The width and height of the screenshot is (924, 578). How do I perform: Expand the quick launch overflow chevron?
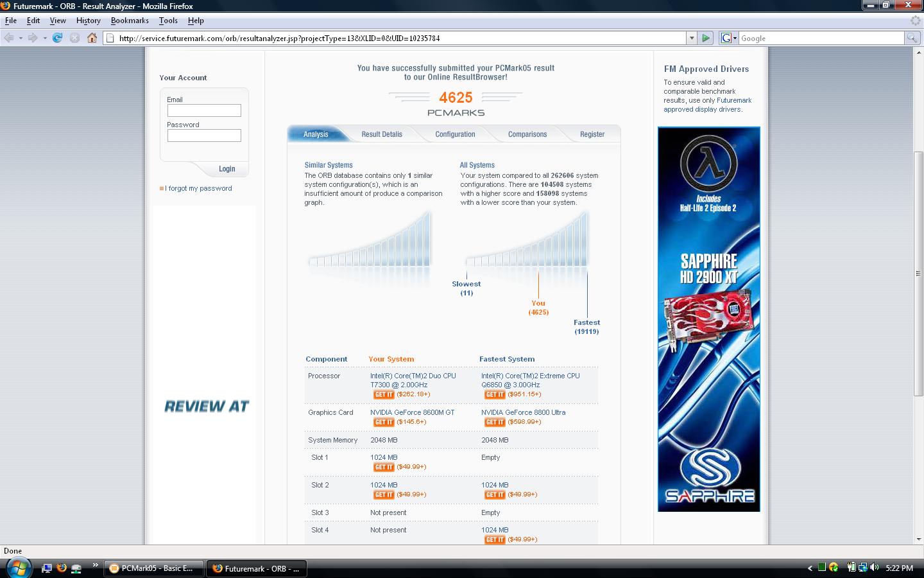click(95, 566)
